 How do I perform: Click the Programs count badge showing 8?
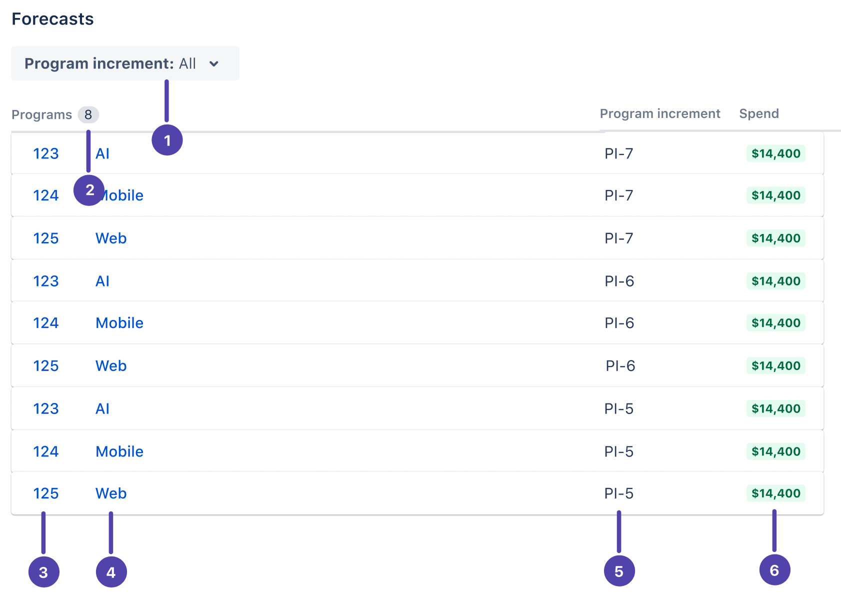88,115
